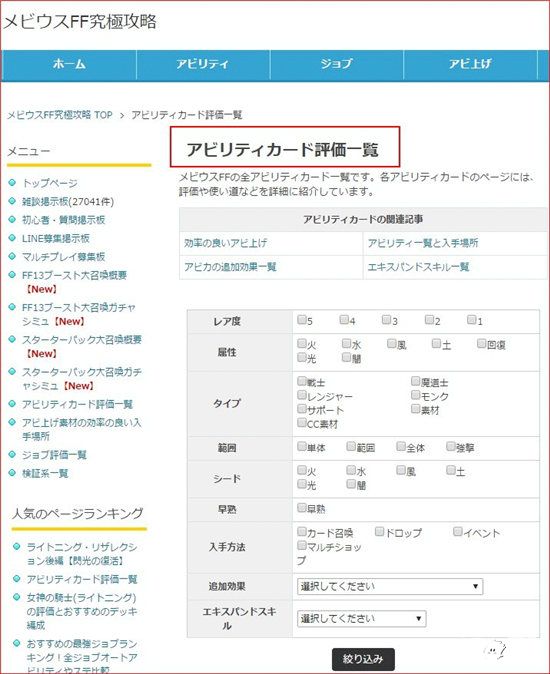
Task: Open 効率の良いアビ上げ related article
Action: point(226,243)
